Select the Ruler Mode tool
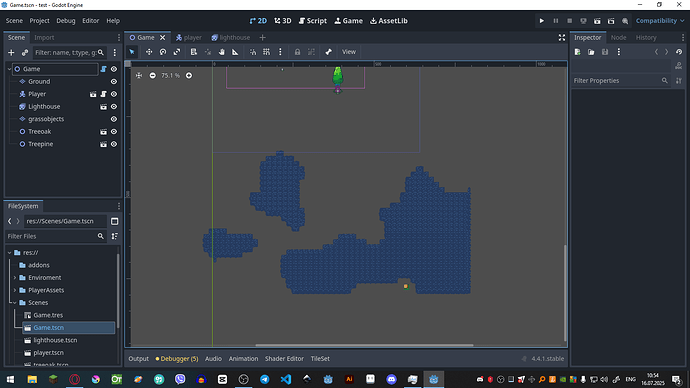 click(235, 52)
